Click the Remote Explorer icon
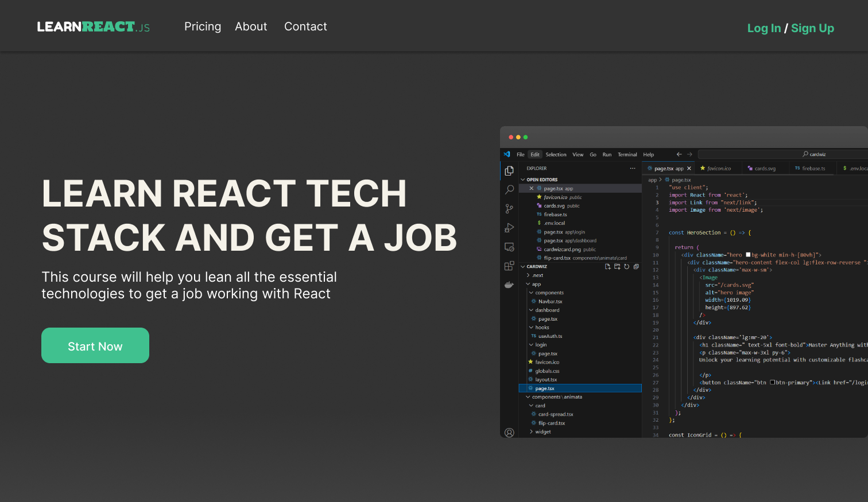Screen dimensions: 868x502 point(509,247)
